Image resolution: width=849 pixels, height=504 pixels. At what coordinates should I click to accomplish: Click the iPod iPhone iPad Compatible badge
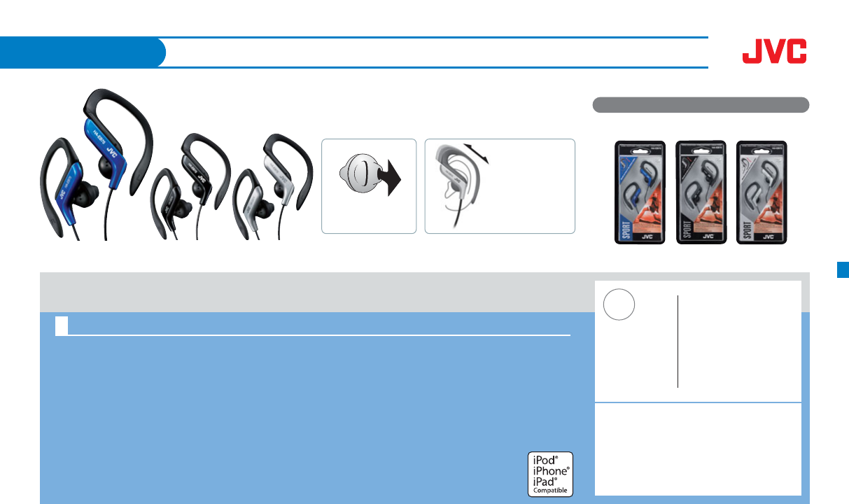tap(549, 474)
